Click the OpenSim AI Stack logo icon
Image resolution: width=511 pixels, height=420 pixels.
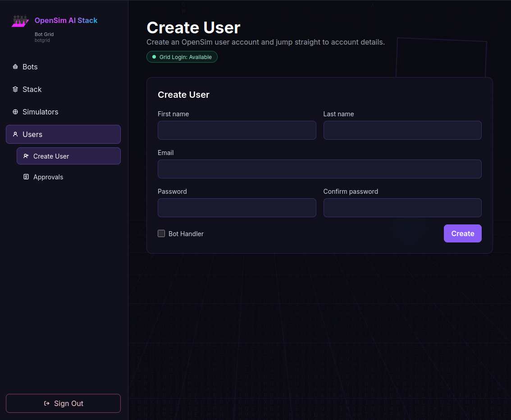click(x=20, y=21)
